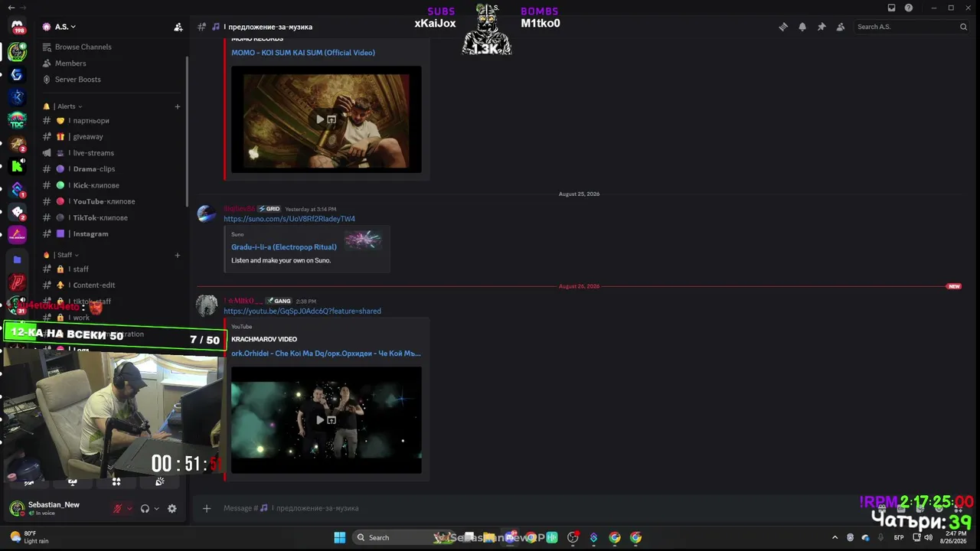Open the suno.com link
The height and width of the screenshot is (551, 980).
click(x=289, y=219)
